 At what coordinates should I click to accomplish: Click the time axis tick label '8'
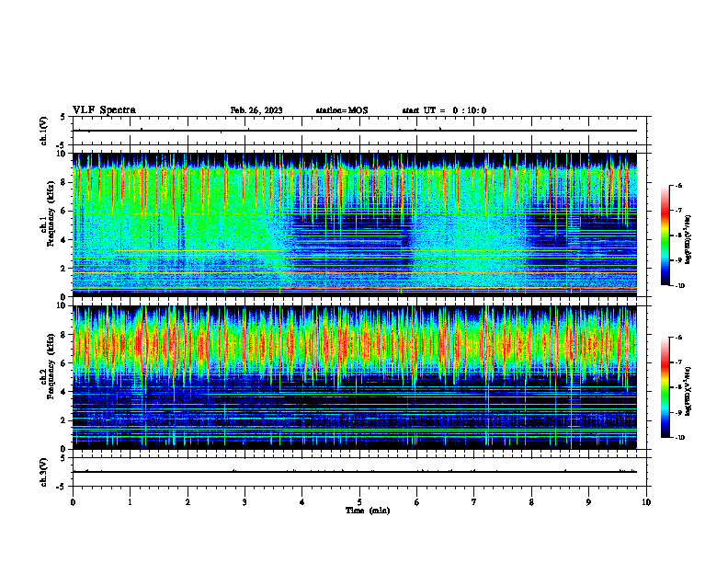tap(531, 502)
